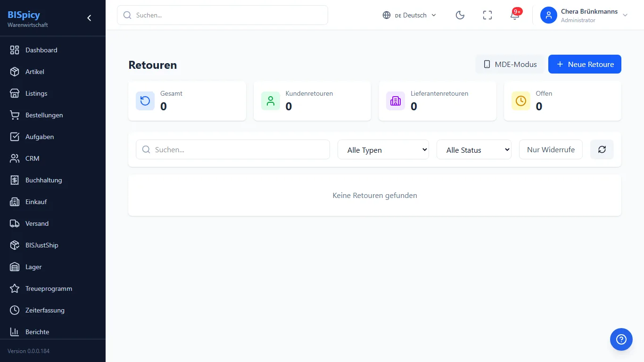Click the Kundenretouren person icon

click(x=271, y=101)
